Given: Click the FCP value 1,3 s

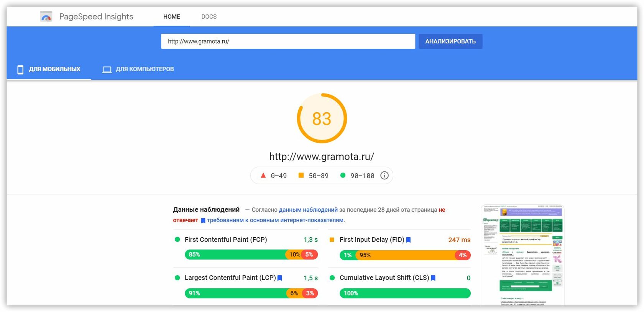Looking at the screenshot, I should pyautogui.click(x=311, y=240).
